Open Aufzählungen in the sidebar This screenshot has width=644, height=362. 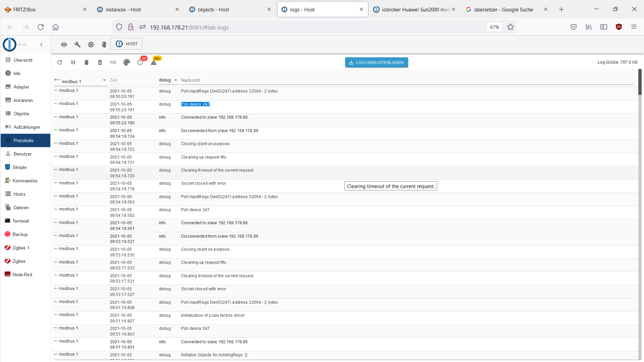(25, 127)
